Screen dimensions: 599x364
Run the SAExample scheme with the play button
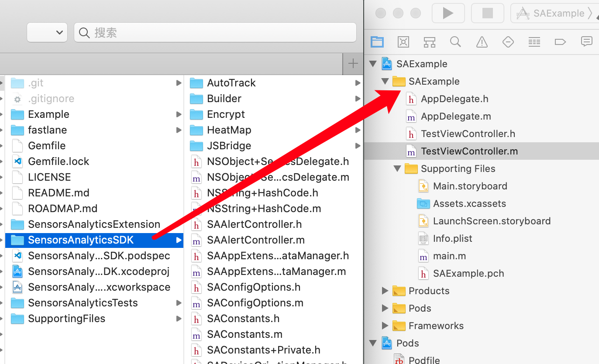(448, 13)
